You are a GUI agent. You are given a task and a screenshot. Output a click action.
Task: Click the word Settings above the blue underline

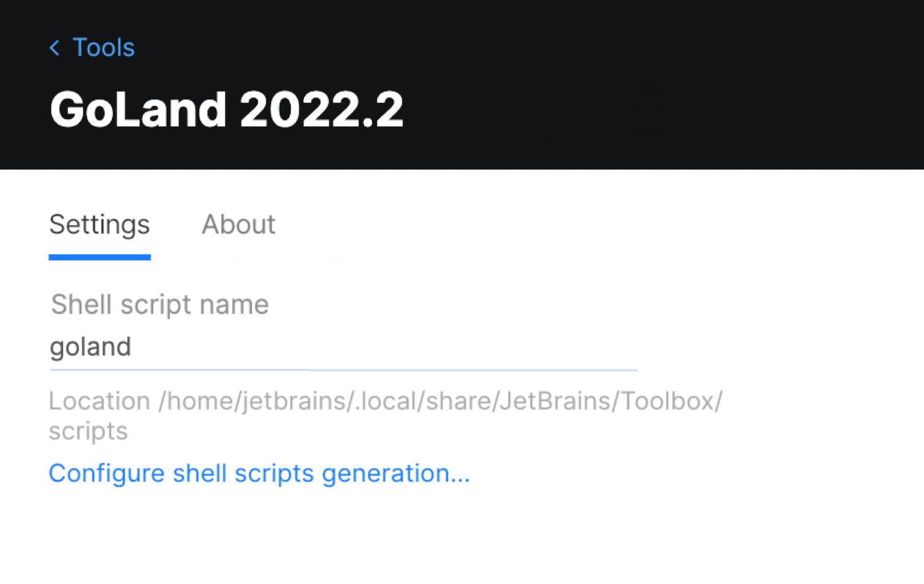pyautogui.click(x=99, y=225)
